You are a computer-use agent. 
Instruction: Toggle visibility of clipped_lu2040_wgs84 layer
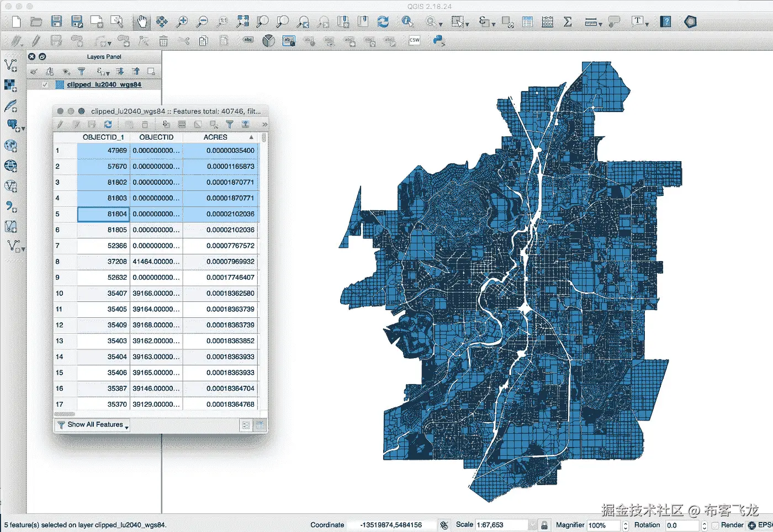45,84
